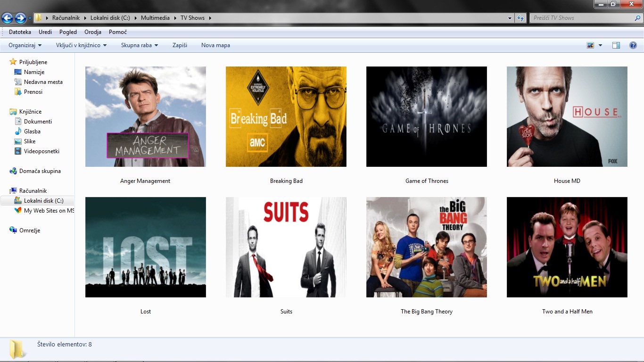Open the Datoteka menu
Image resolution: width=644 pixels, height=362 pixels.
[20, 32]
